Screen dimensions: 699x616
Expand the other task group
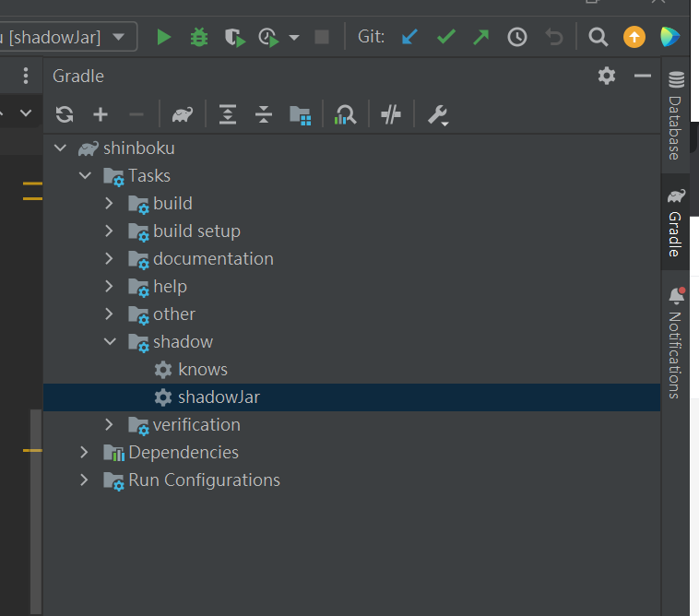(x=109, y=314)
